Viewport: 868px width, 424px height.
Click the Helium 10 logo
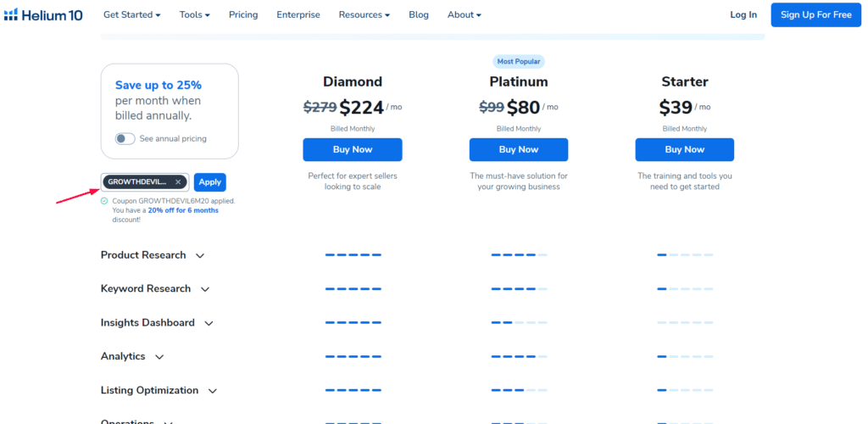[42, 14]
